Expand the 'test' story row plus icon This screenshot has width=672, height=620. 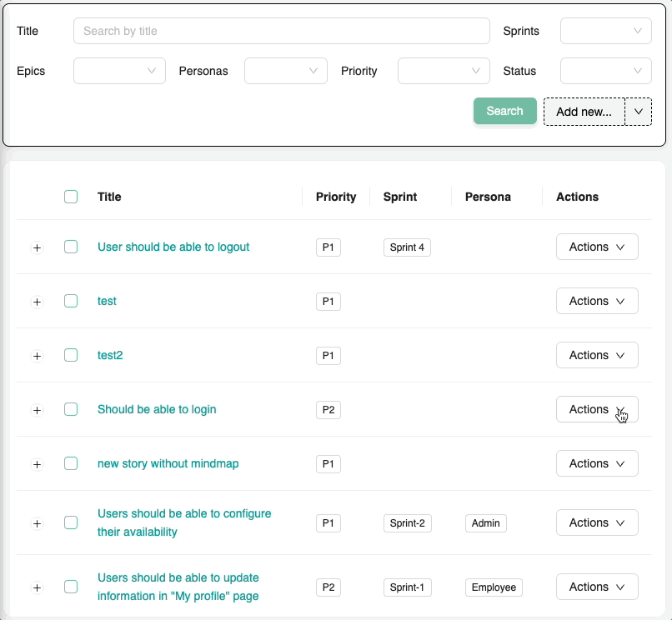37,302
